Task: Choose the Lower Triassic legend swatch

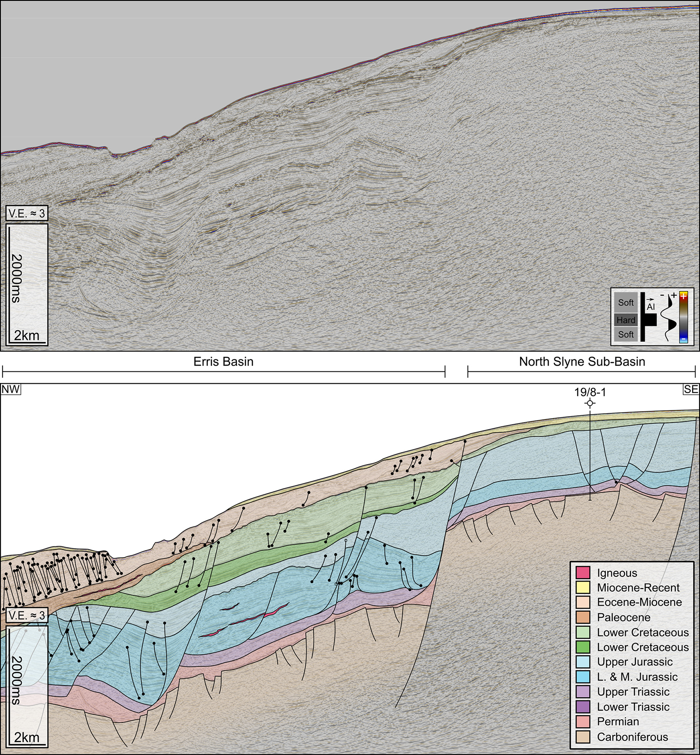Action: 583,707
